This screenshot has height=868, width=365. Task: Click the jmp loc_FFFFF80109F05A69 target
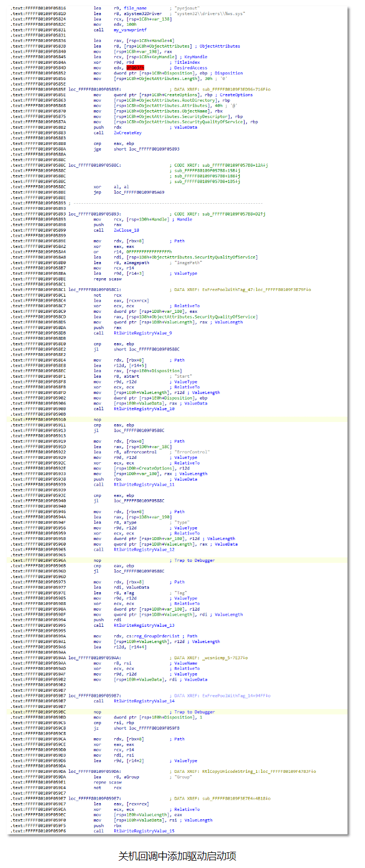pyautogui.click(x=139, y=192)
